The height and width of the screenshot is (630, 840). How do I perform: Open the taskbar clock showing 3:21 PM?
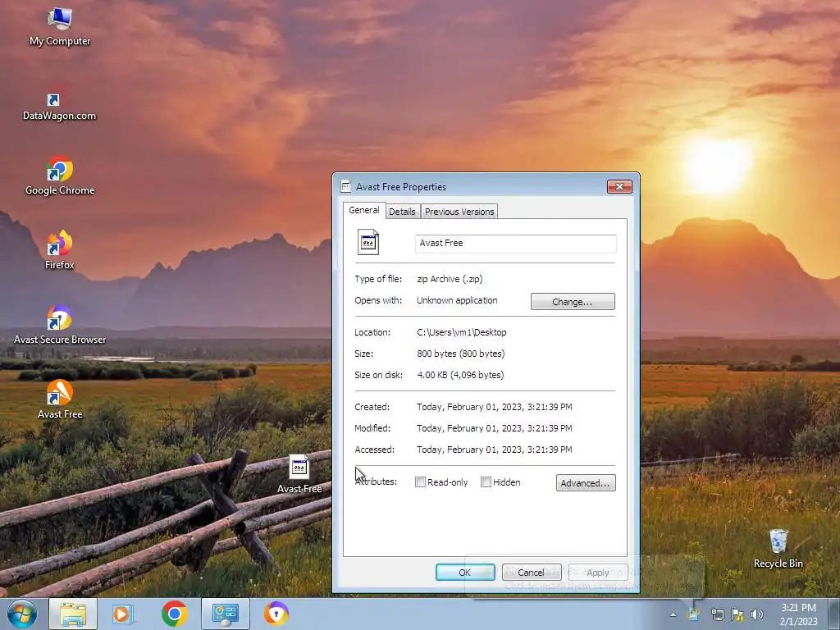pyautogui.click(x=798, y=614)
